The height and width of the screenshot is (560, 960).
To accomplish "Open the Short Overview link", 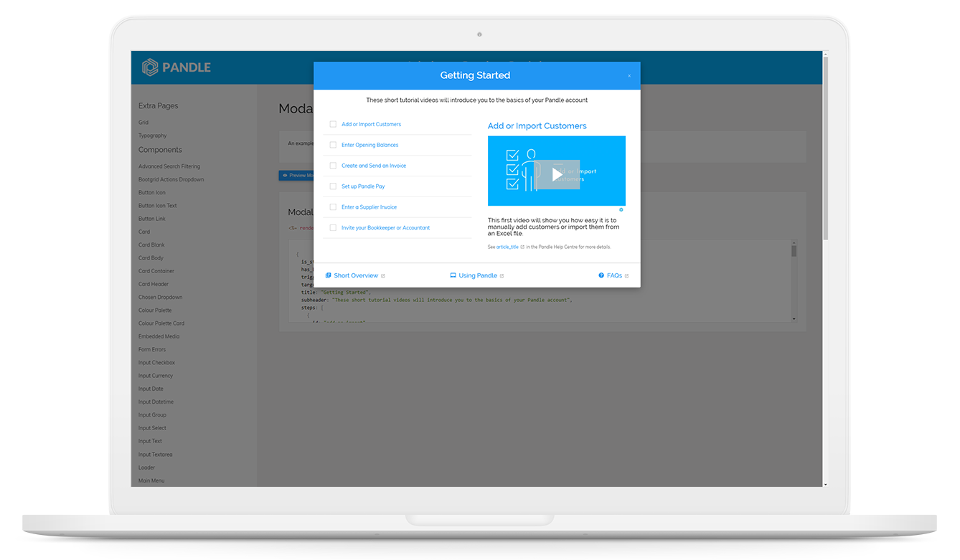I will click(356, 275).
